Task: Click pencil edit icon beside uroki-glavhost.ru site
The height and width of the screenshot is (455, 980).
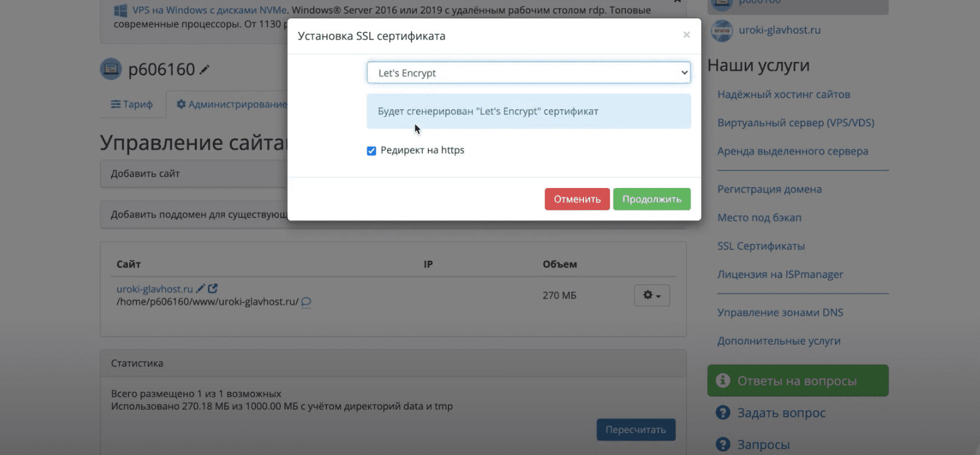Action: tap(201, 289)
